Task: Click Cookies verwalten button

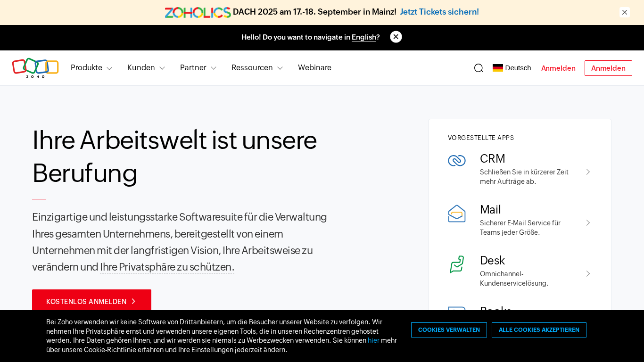Action: point(449,330)
